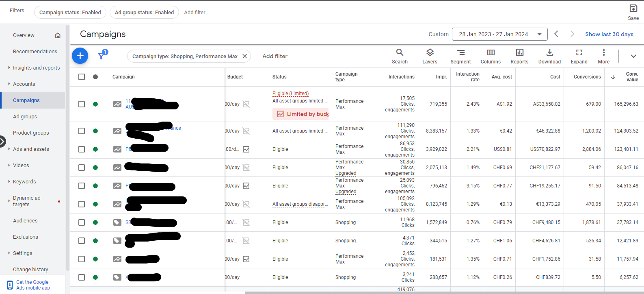Go to Ad groups in sidebar
644x294 pixels.
pyautogui.click(x=25, y=117)
